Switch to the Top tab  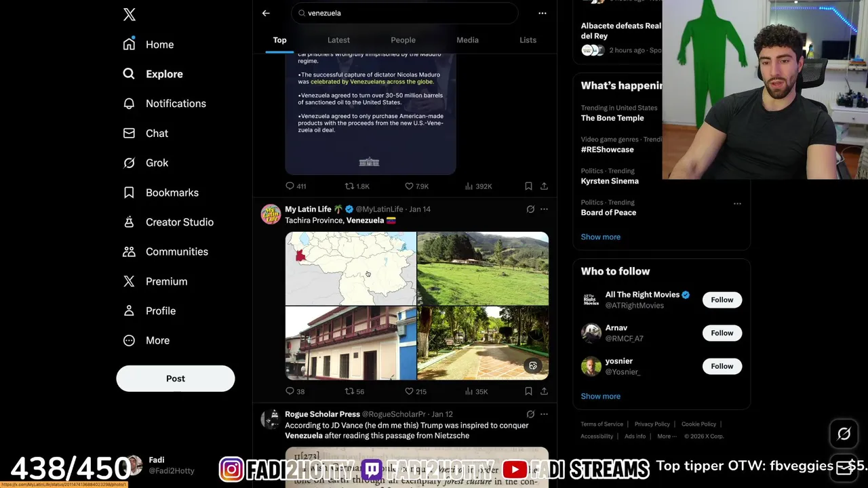tap(279, 40)
